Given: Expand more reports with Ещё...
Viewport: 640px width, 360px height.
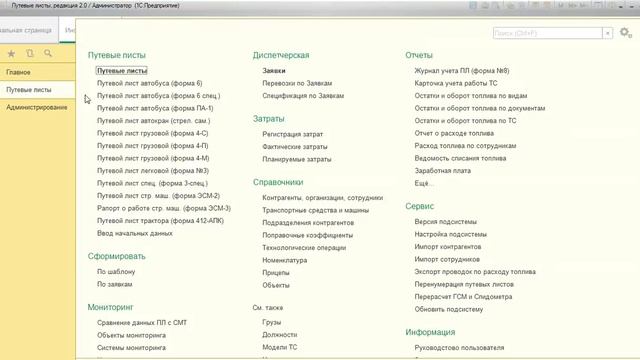Looking at the screenshot, I should 423,183.
